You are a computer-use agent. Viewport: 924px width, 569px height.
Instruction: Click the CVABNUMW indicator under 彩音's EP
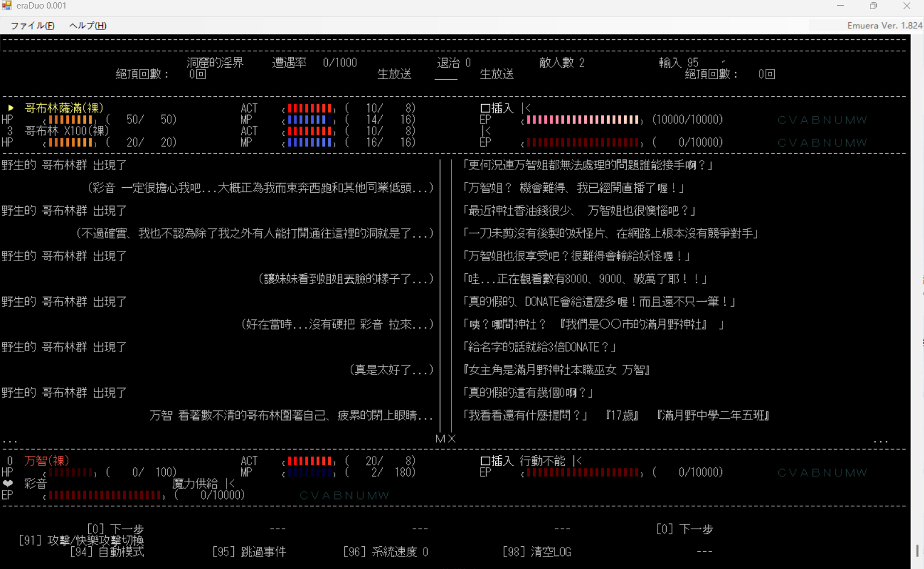coord(344,496)
